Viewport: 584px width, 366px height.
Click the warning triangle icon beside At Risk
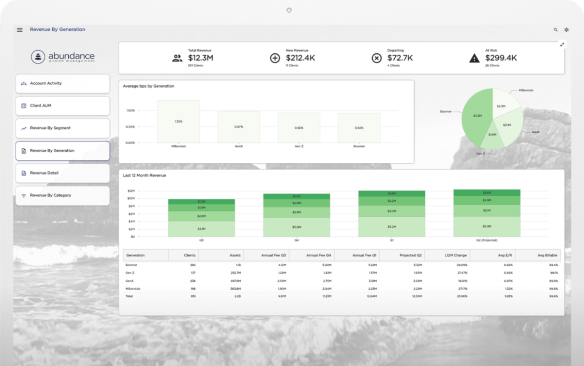[474, 58]
